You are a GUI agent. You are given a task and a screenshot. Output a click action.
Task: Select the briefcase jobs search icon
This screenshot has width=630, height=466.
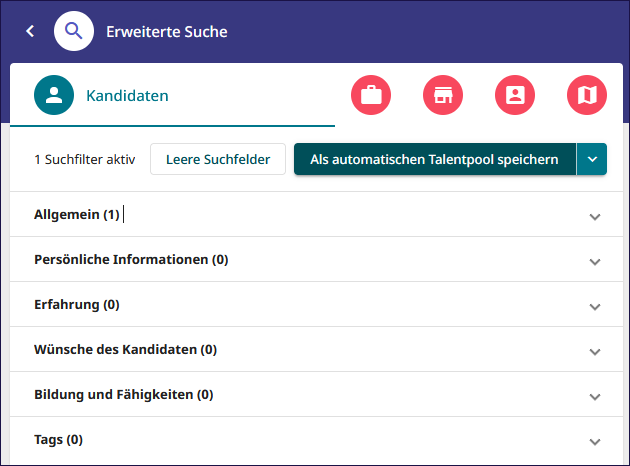tap(371, 95)
